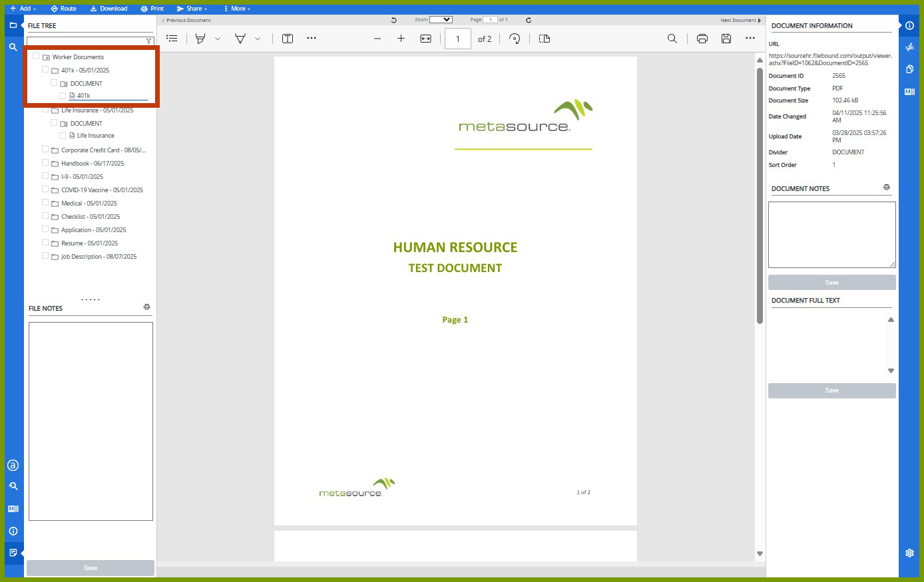The height and width of the screenshot is (582, 924).
Task: Open the Share dropdown menu
Action: [192, 9]
